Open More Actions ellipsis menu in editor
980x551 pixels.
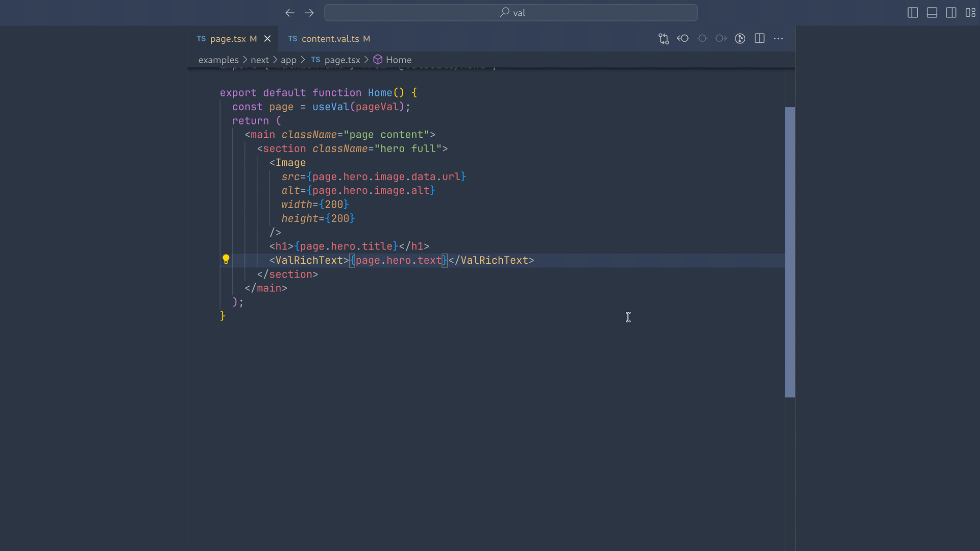click(778, 39)
